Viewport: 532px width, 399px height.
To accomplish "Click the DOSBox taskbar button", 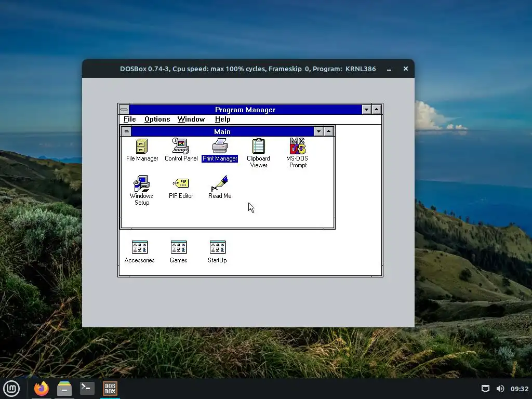I will pos(110,389).
